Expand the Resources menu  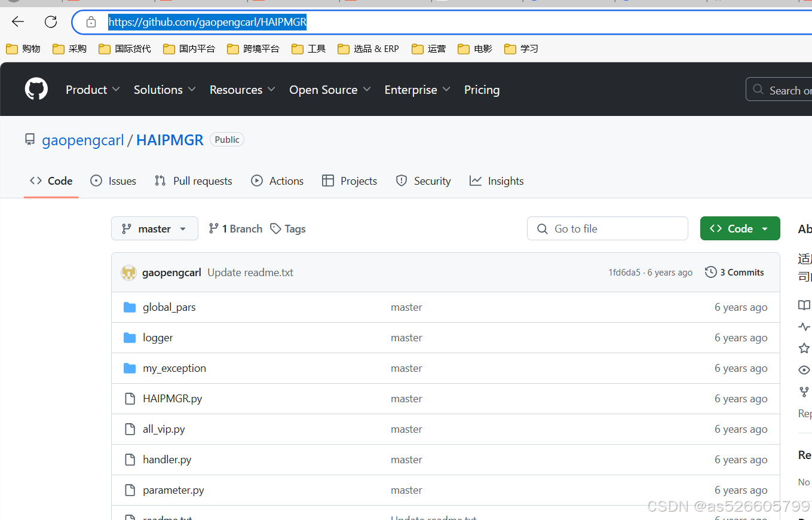[242, 90]
